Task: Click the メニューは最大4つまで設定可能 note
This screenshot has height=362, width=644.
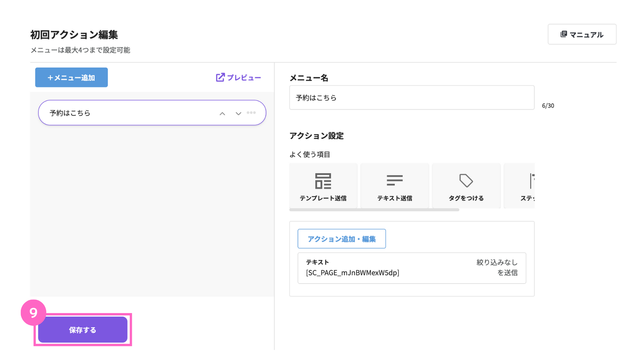Action: tap(80, 50)
